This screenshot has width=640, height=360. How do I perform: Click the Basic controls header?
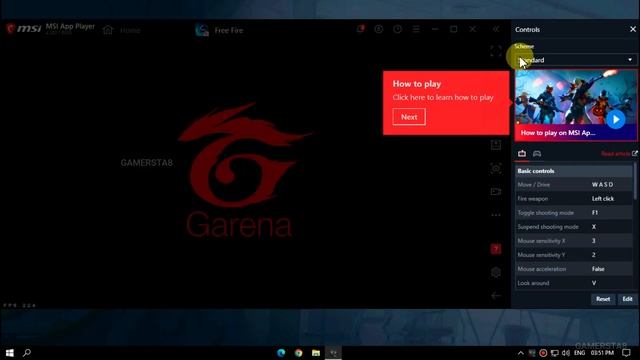point(573,171)
